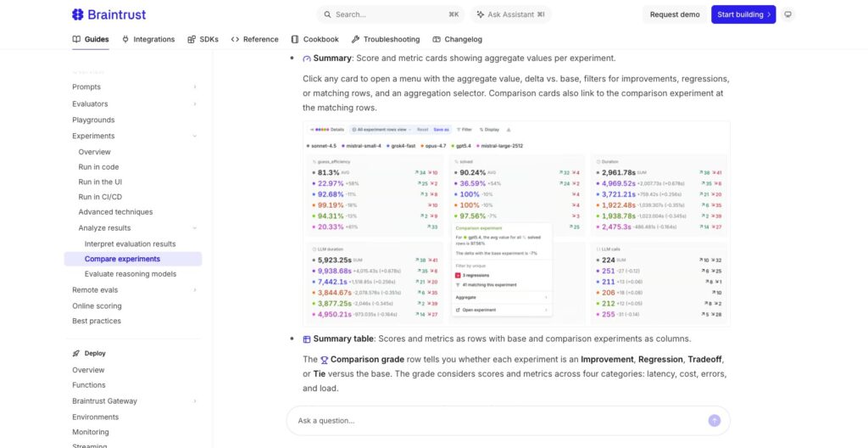Screen dimensions: 868x448
Task: Click the search magnifier icon
Action: pos(327,14)
